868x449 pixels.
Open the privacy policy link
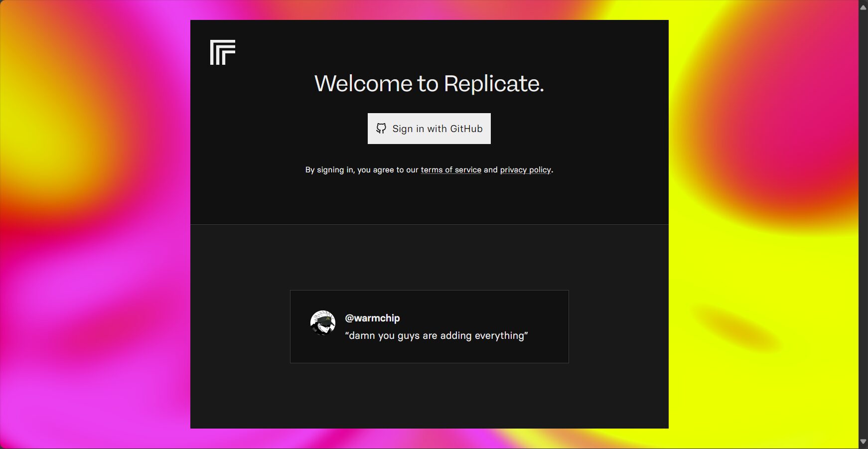pos(526,170)
